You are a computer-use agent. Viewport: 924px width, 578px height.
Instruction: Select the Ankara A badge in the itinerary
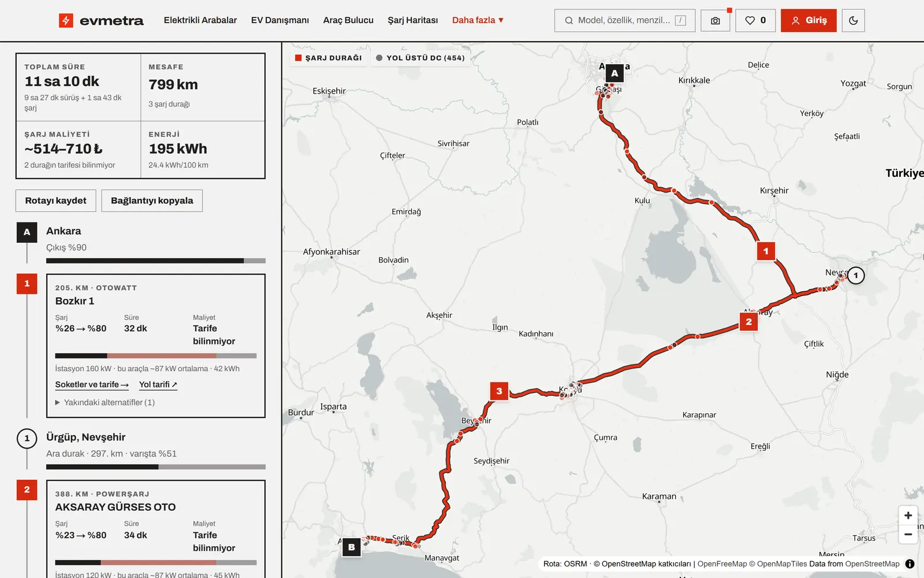coord(27,232)
